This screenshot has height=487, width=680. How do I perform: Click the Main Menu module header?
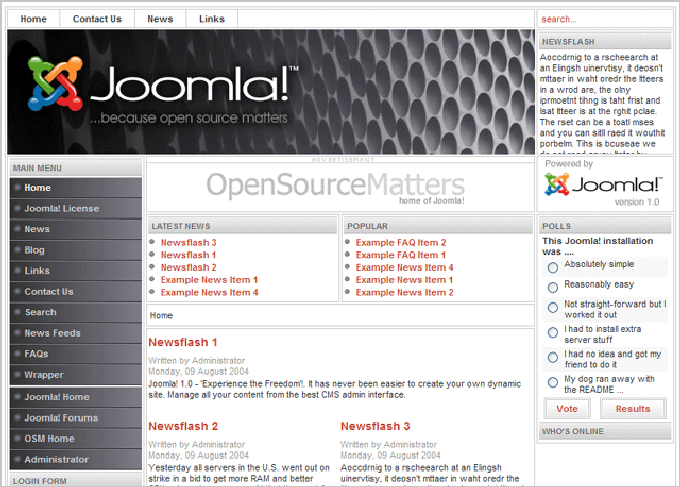point(76,168)
